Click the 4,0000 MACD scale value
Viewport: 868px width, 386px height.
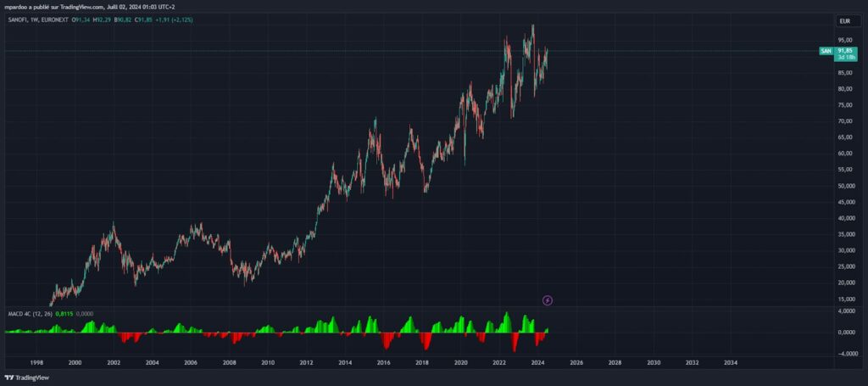pos(845,312)
